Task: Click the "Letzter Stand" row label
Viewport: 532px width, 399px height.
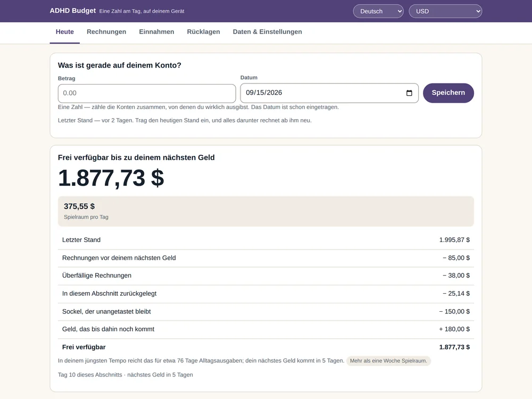Action: click(81, 240)
